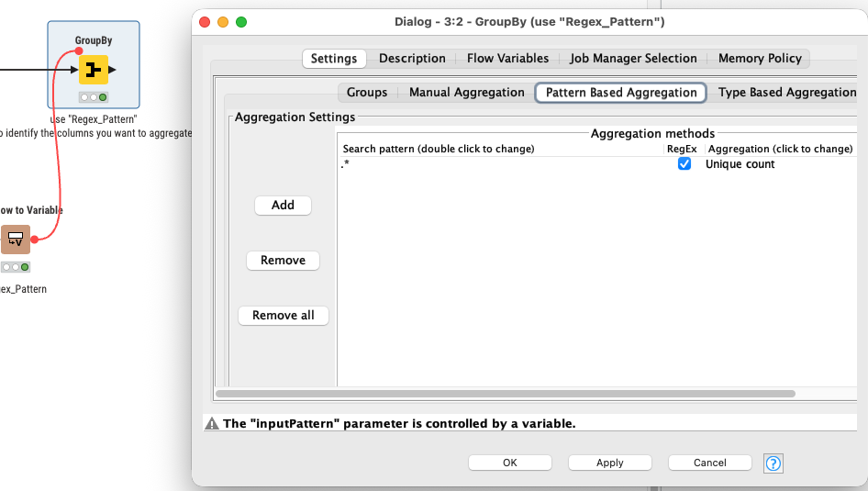Change the Unique count aggregation method
This screenshot has width=868, height=491.
pyautogui.click(x=740, y=164)
